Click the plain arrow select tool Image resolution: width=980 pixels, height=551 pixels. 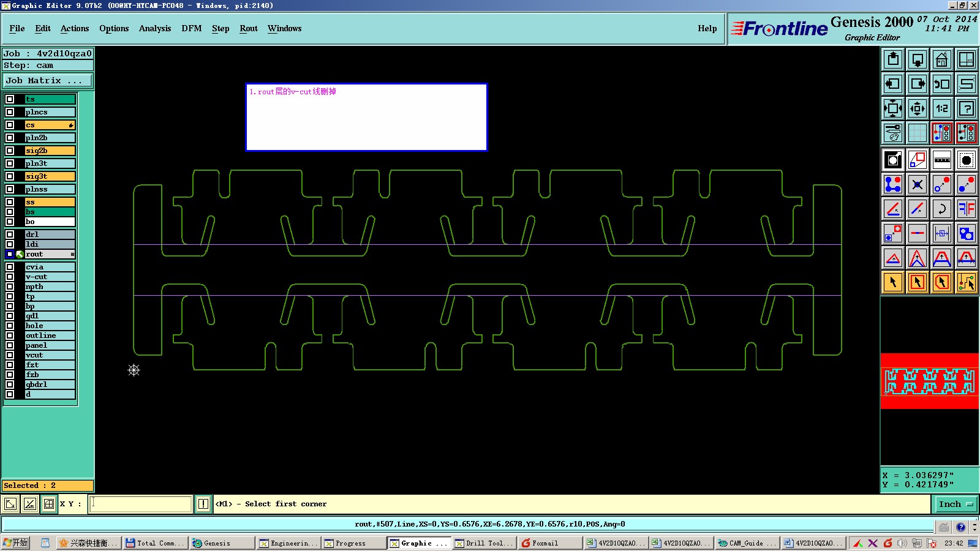pos(892,282)
